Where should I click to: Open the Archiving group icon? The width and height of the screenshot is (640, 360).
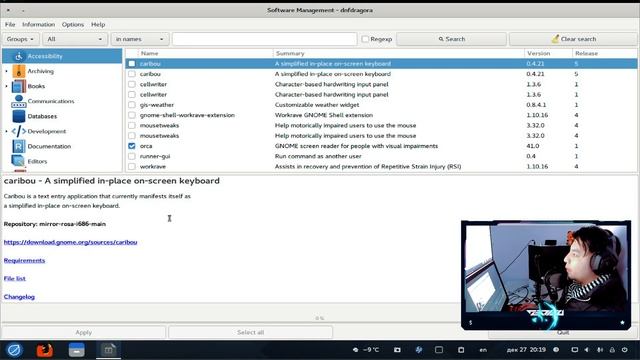tap(19, 71)
